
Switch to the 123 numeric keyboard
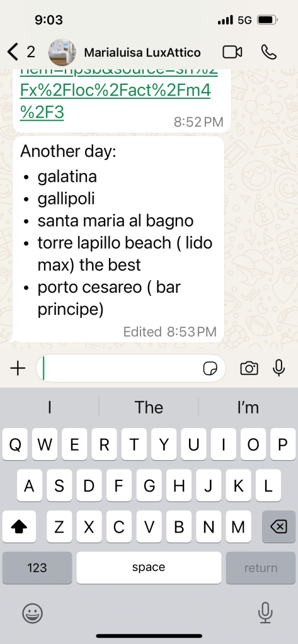click(x=37, y=568)
